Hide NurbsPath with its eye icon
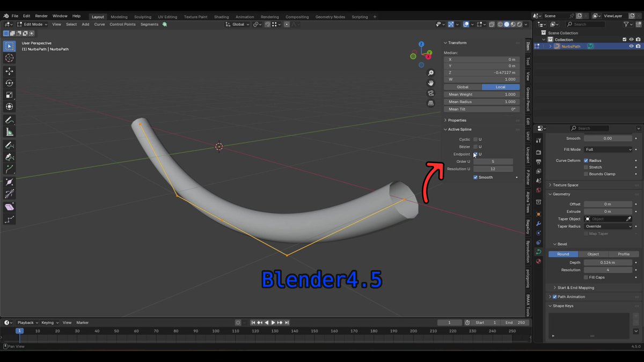This screenshot has height=362, width=644. pos(631,46)
